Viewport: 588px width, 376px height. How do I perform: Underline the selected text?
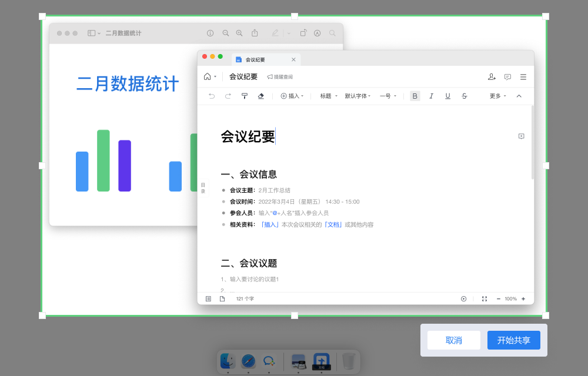(x=447, y=96)
